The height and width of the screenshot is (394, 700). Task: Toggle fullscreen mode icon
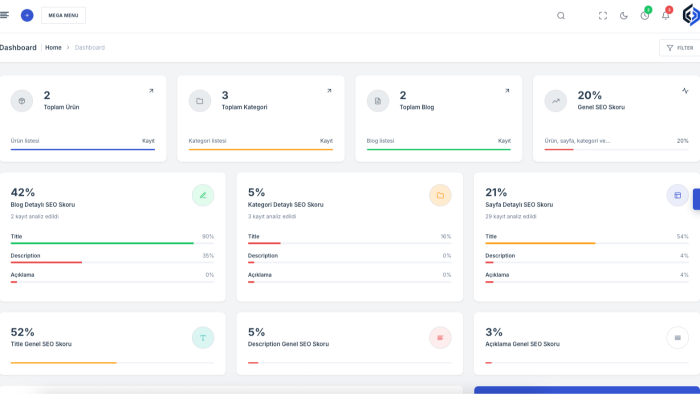[603, 16]
